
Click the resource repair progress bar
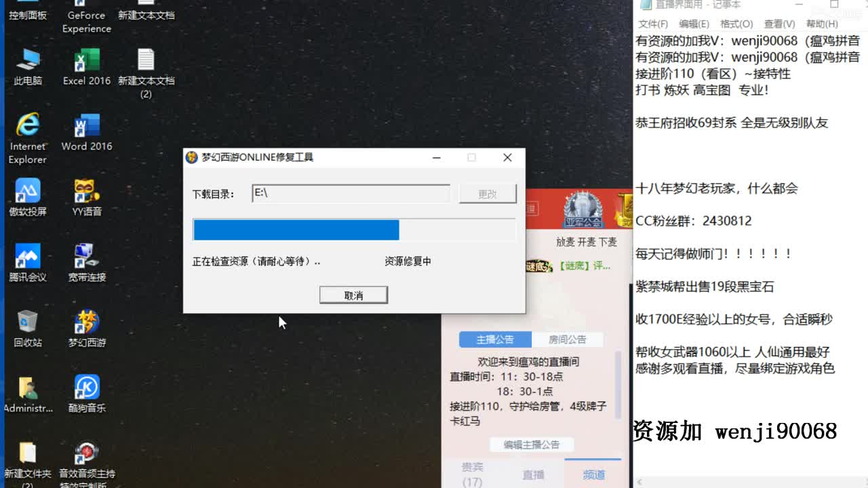pyautogui.click(x=355, y=230)
